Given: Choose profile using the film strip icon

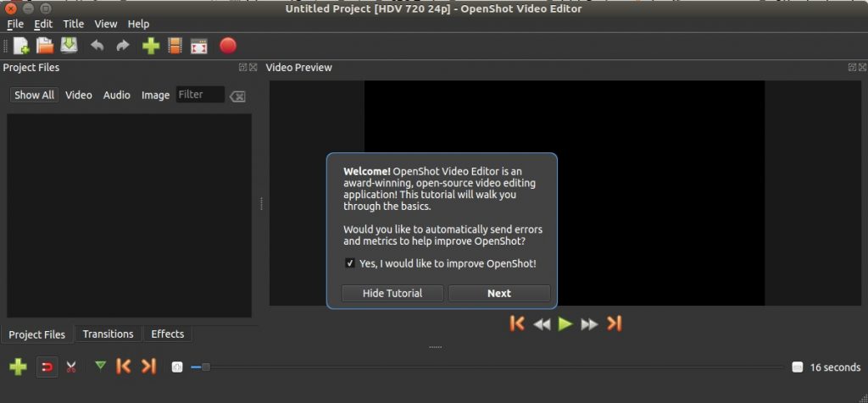Looking at the screenshot, I should (175, 46).
